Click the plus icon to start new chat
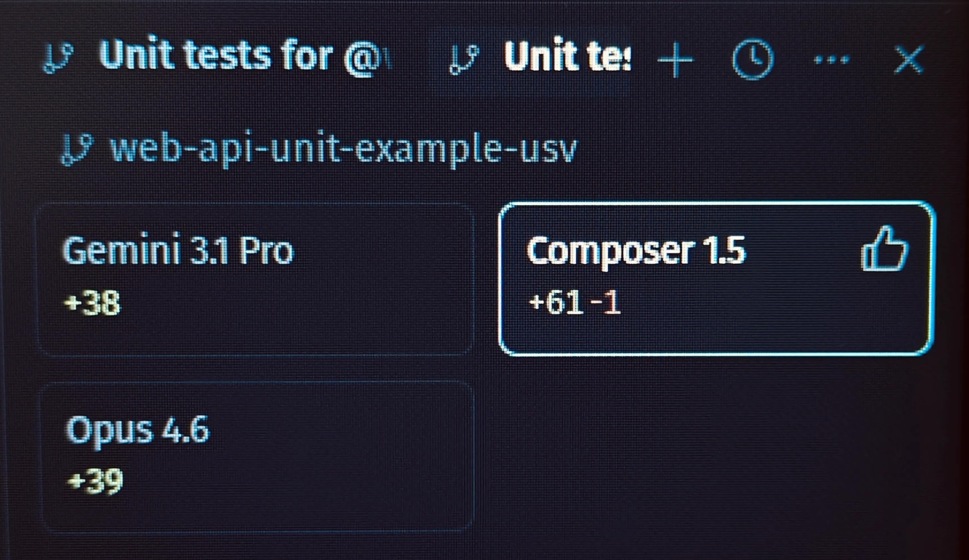 (675, 61)
